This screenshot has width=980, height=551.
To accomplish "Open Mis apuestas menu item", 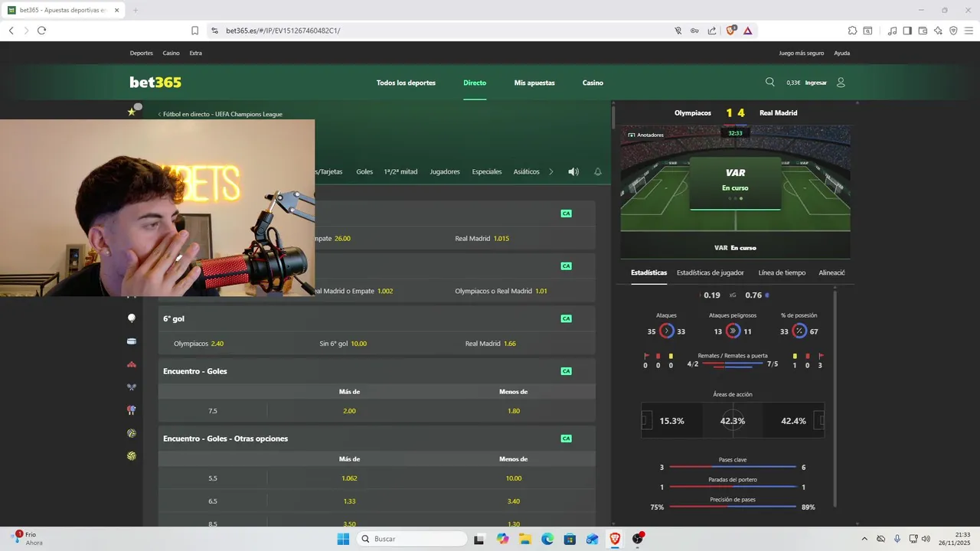I will 534,83.
